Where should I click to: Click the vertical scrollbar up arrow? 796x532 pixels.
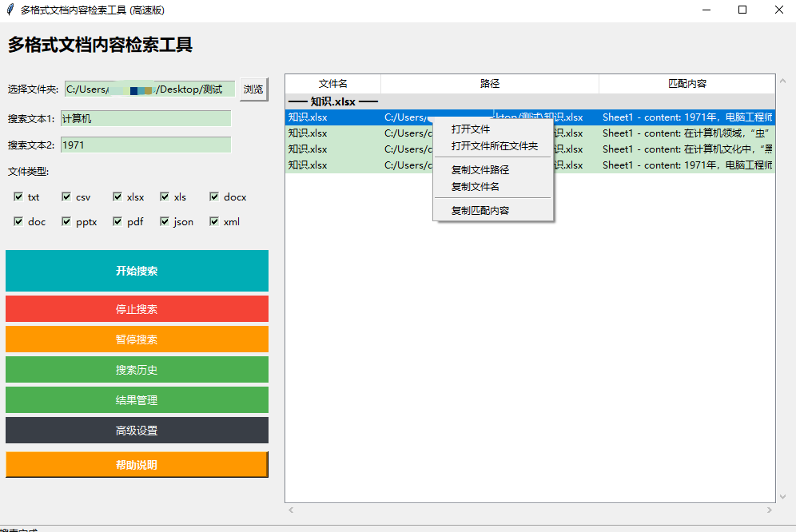(783, 80)
